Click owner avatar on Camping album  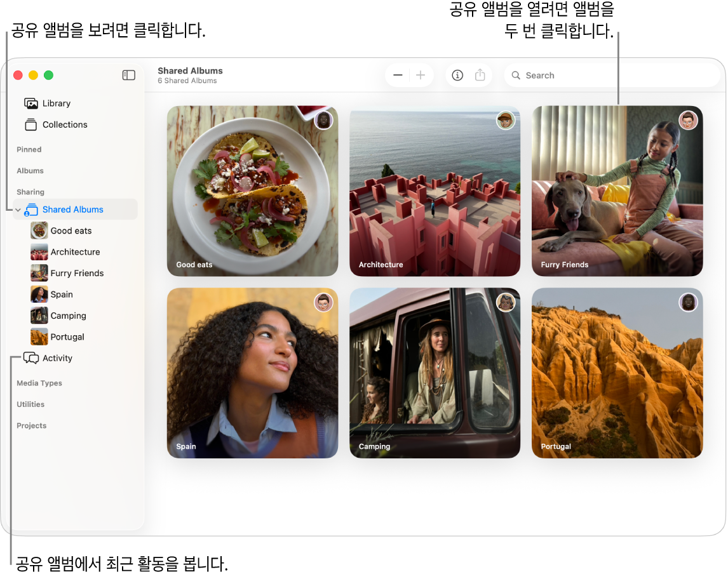pos(506,302)
